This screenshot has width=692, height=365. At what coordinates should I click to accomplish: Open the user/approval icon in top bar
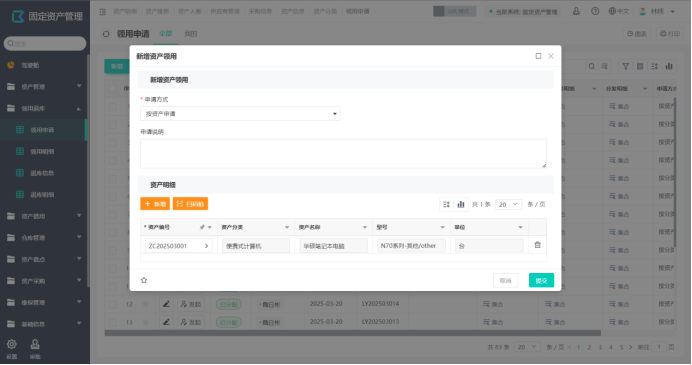[576, 11]
